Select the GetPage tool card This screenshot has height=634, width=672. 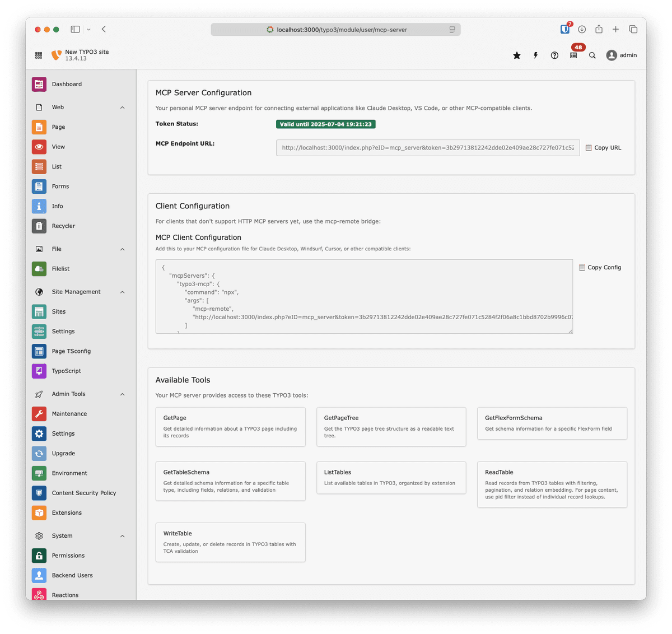tap(230, 427)
